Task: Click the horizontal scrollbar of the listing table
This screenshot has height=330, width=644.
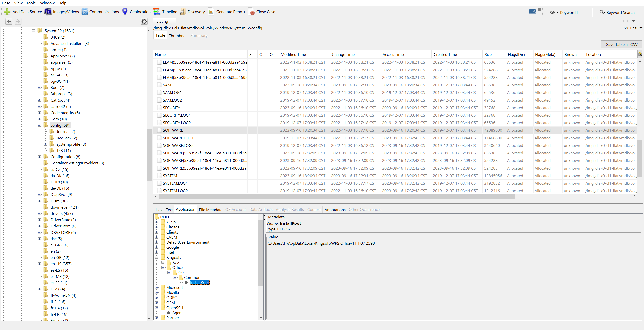Action: [336, 196]
